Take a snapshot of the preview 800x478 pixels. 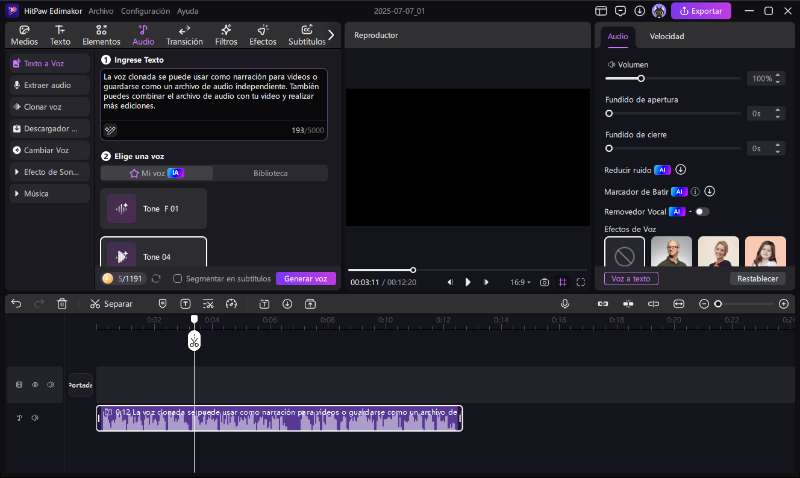coord(544,282)
